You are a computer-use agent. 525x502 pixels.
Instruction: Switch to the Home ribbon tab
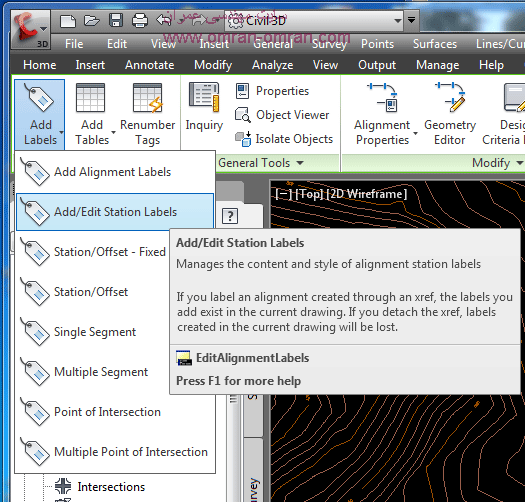click(x=40, y=65)
